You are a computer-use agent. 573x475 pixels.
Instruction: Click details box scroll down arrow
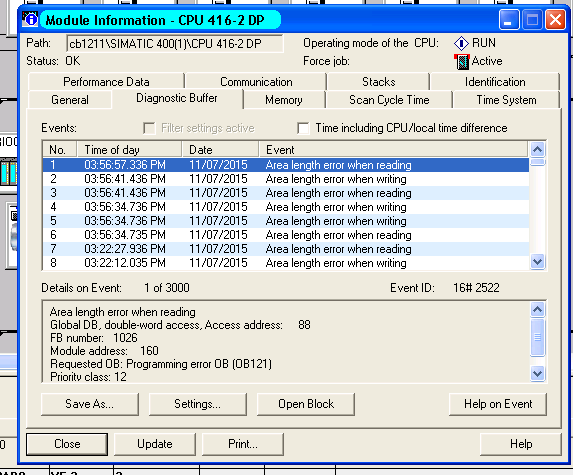coord(538,373)
